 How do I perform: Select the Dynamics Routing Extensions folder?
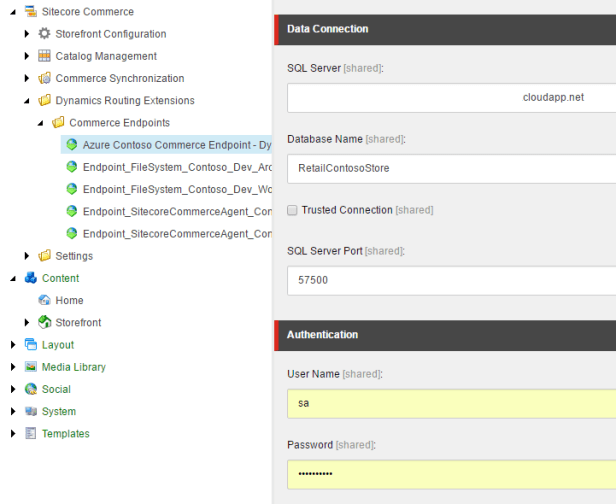124,100
